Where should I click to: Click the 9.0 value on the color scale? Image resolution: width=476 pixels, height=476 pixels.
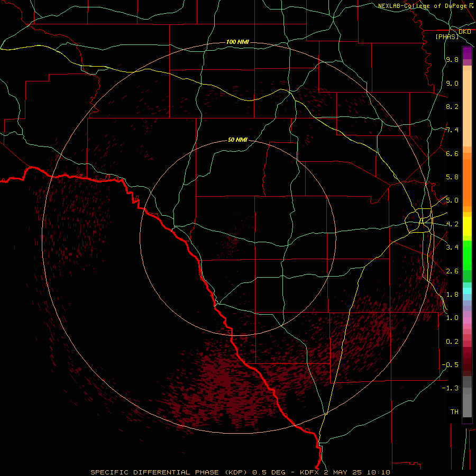pyautogui.click(x=452, y=83)
